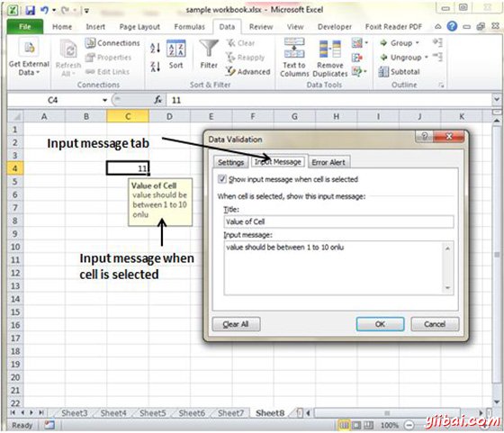The width and height of the screenshot is (504, 433).
Task: Open the Error Alert tab
Action: [x=328, y=162]
